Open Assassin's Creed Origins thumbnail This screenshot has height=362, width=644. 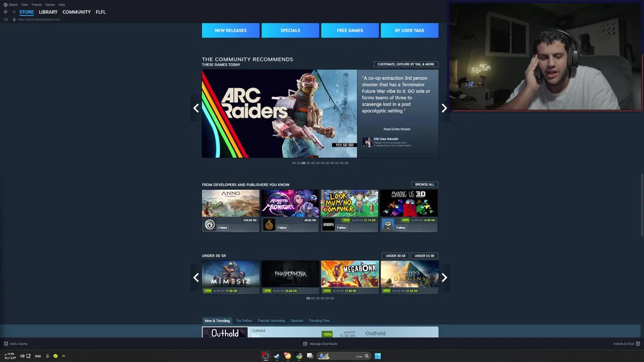[409, 274]
